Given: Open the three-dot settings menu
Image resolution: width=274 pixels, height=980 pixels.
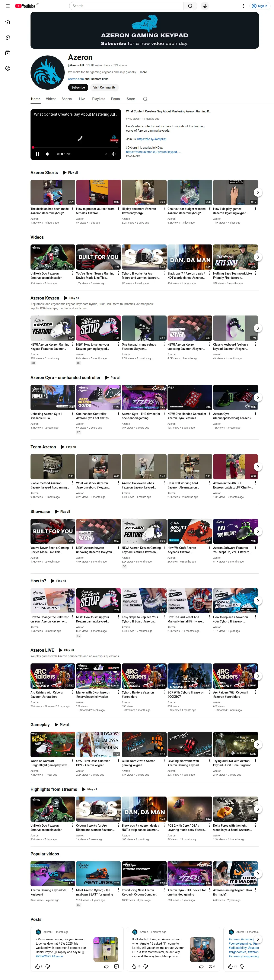Looking at the screenshot, I should (243, 6).
